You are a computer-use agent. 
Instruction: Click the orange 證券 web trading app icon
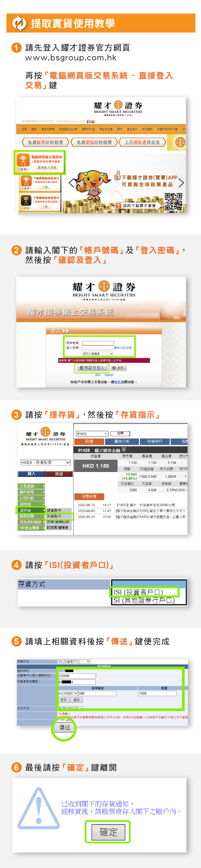pos(23,160)
